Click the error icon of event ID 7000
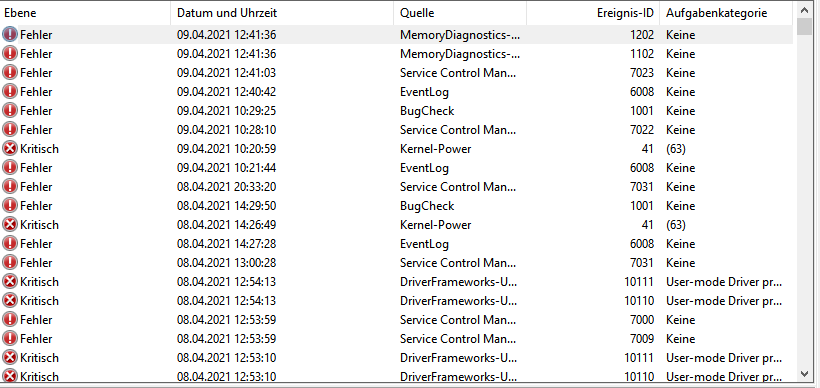Image resolution: width=820 pixels, height=388 pixels. tap(9, 319)
